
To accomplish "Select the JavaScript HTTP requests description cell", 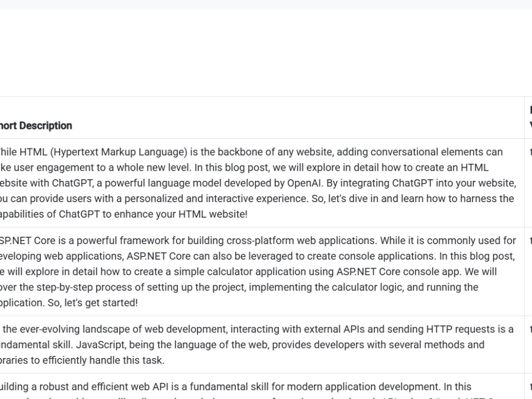I will (262, 345).
